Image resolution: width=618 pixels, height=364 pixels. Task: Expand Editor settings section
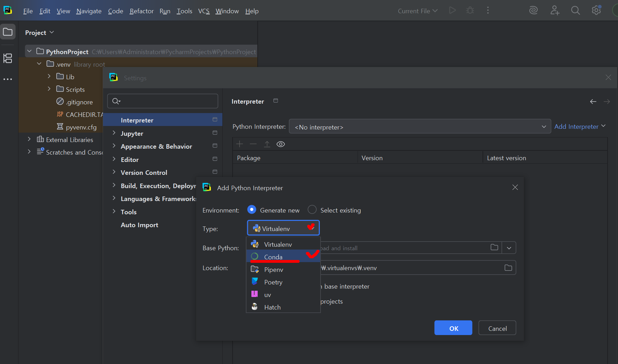(114, 159)
